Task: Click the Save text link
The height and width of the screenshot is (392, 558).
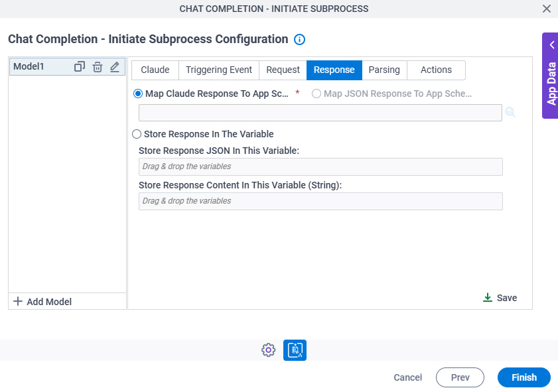Action: 507,298
